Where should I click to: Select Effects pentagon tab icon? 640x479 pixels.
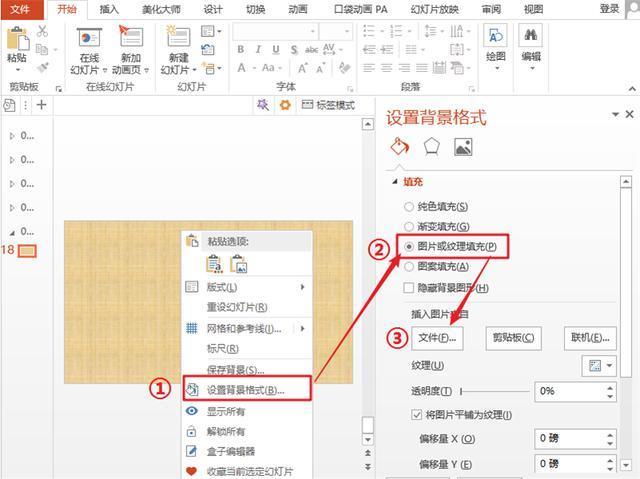coord(431,146)
